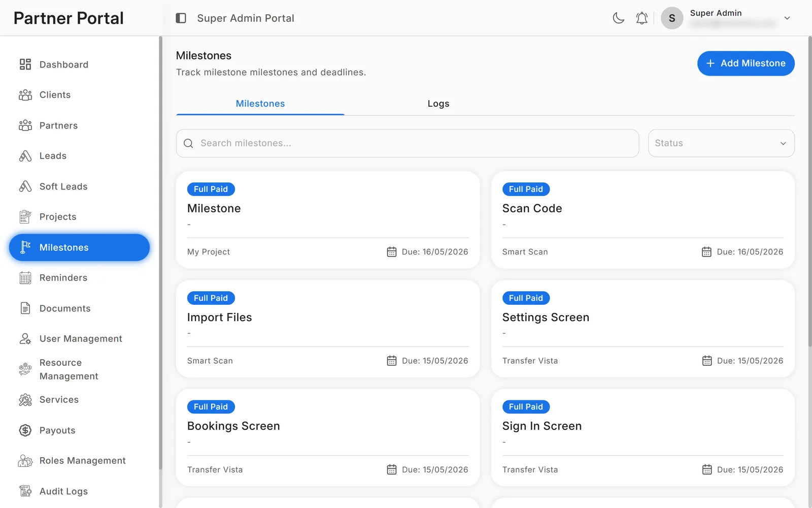Open the Settings Screen milestone card
The height and width of the screenshot is (508, 812).
tap(642, 329)
